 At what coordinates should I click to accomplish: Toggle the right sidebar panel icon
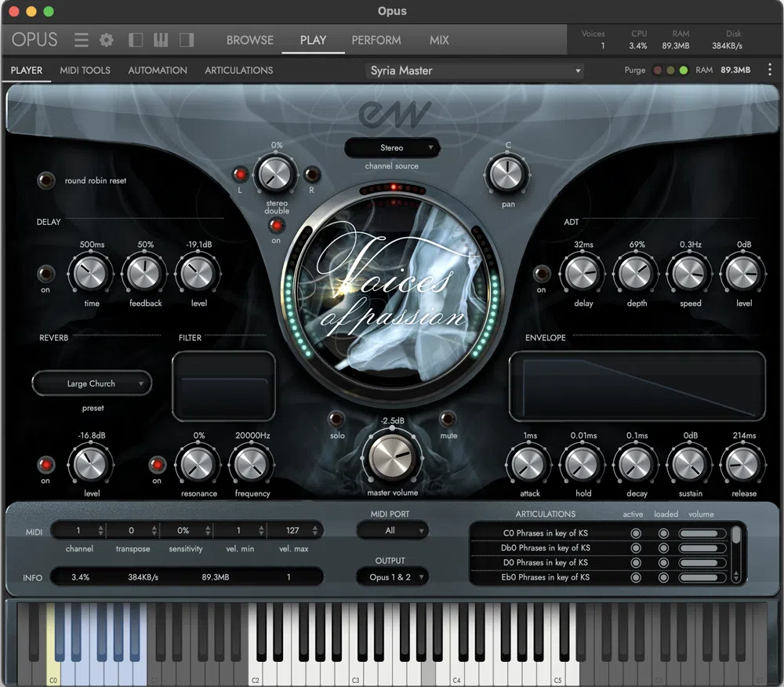187,40
